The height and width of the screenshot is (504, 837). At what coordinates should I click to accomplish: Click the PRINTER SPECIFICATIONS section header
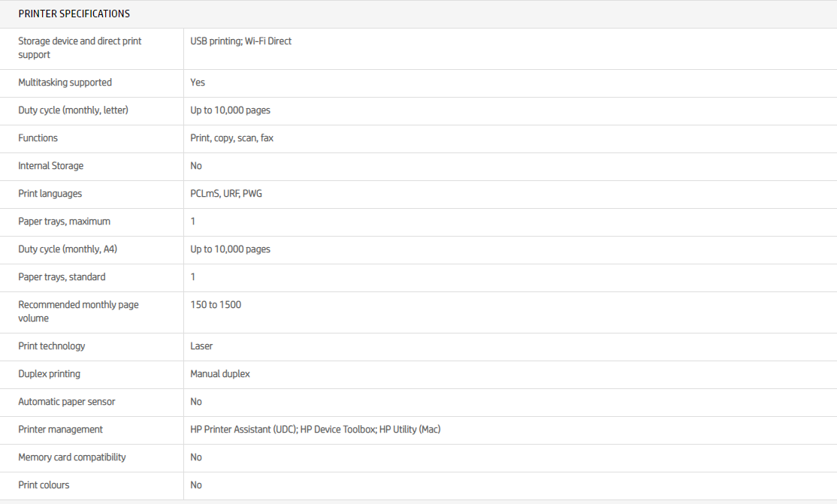pyautogui.click(x=74, y=14)
